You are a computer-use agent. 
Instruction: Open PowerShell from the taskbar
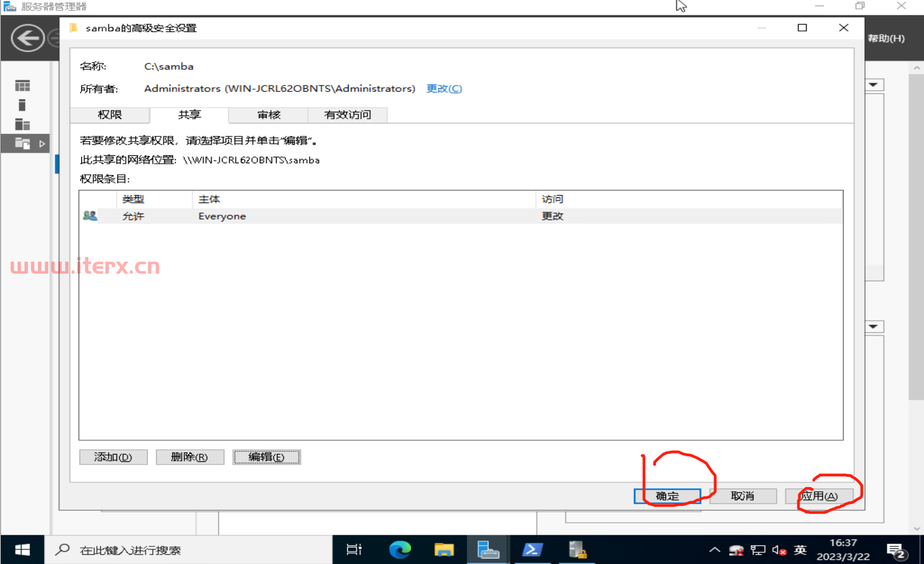(x=532, y=550)
